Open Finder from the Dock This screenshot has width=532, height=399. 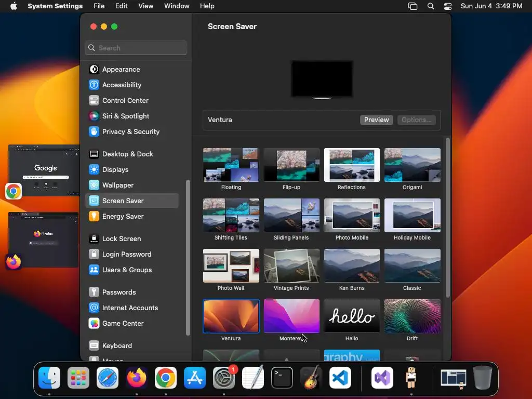pos(49,378)
